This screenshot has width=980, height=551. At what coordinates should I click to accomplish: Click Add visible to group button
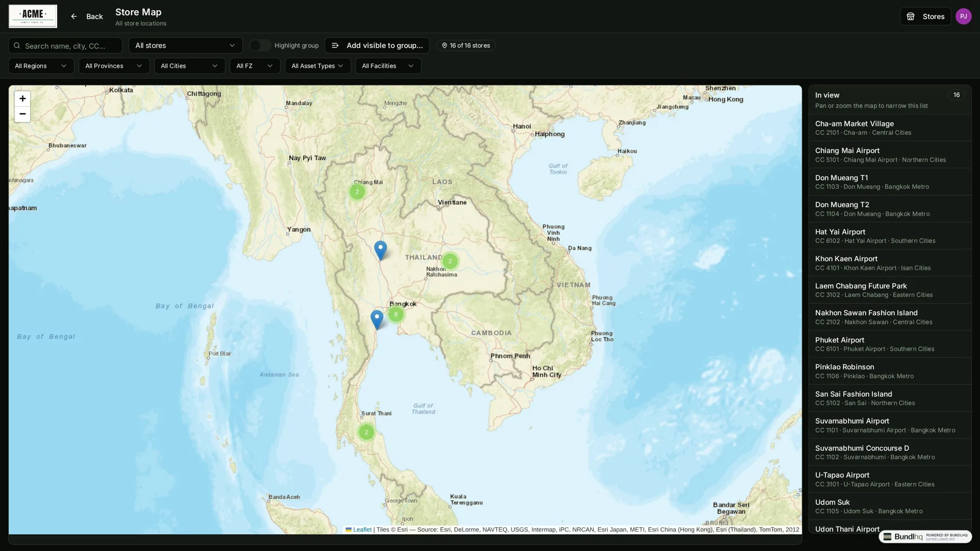click(x=377, y=45)
